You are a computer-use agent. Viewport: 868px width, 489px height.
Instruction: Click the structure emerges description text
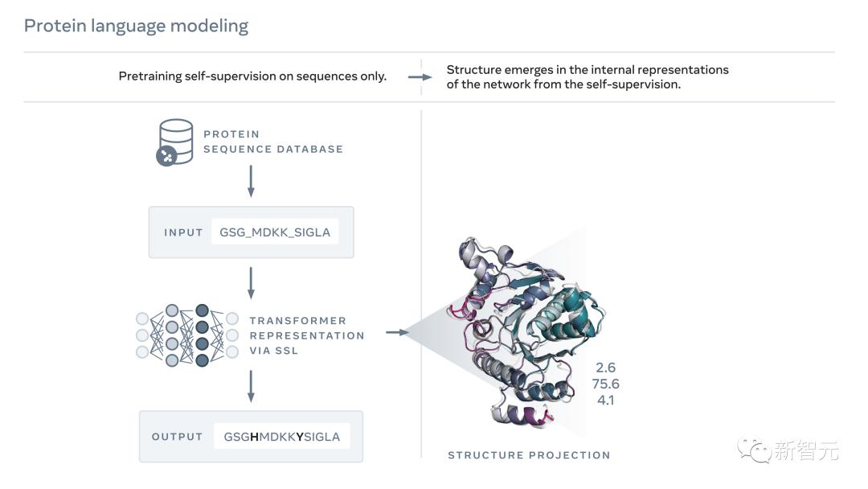point(587,77)
